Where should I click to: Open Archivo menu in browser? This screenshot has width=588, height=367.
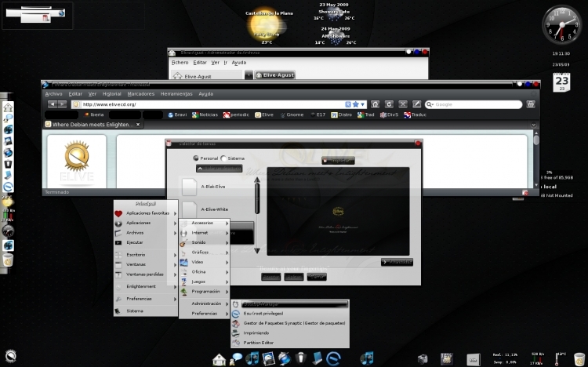point(53,94)
